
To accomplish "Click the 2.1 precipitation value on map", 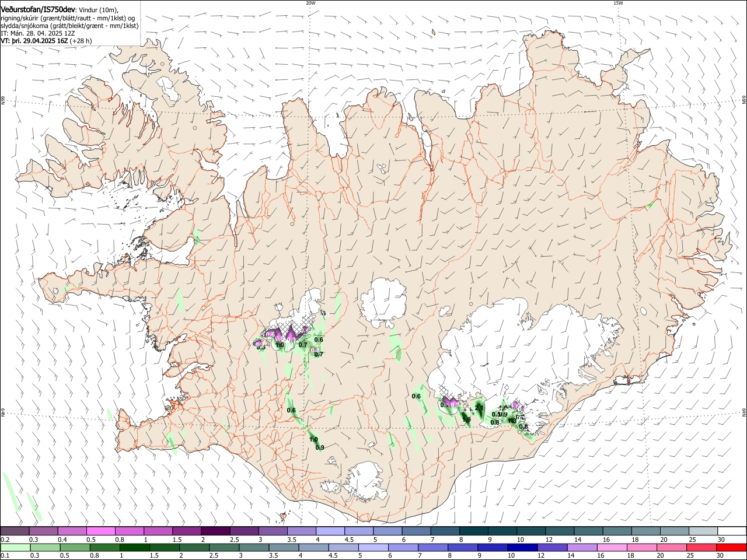I will [479, 408].
